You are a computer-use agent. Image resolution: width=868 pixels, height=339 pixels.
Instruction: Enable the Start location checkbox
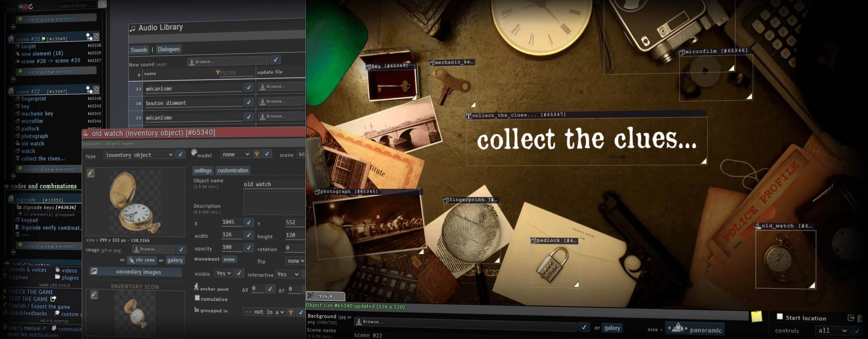point(780,317)
